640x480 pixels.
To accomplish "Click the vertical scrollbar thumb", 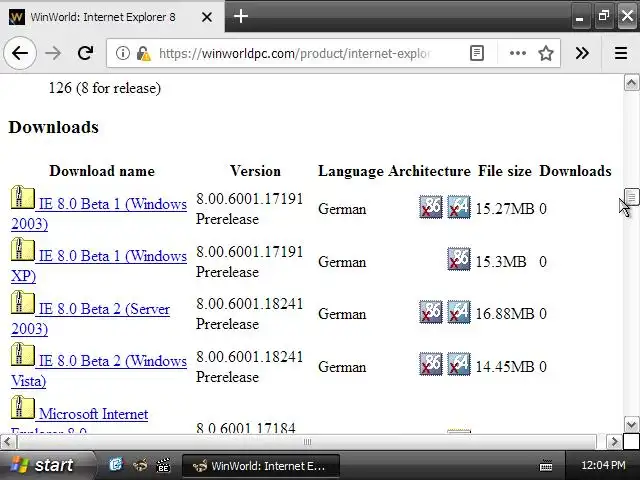I will [x=631, y=198].
